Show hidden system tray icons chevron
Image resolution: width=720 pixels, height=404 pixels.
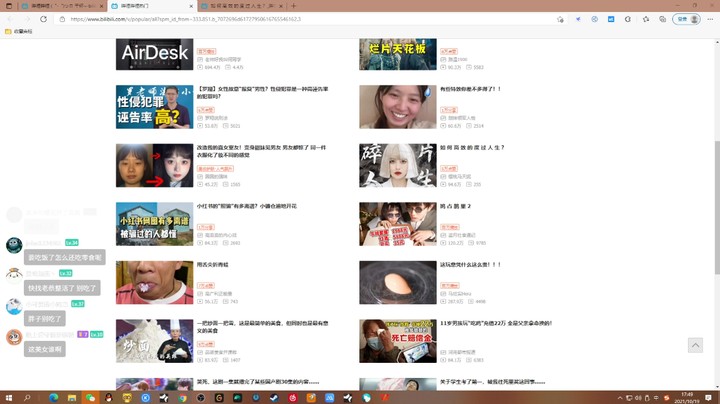[x=620, y=398]
